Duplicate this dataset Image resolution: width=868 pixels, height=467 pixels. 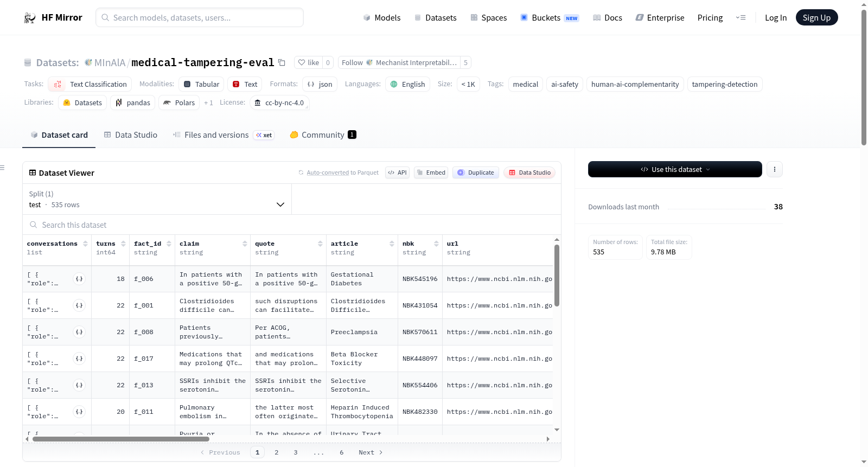475,172
